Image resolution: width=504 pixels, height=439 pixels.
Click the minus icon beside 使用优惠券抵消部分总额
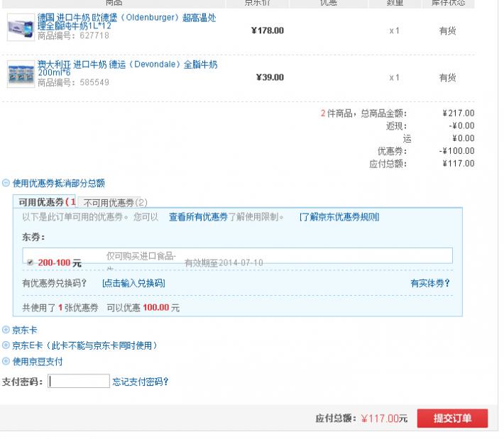click(x=6, y=184)
